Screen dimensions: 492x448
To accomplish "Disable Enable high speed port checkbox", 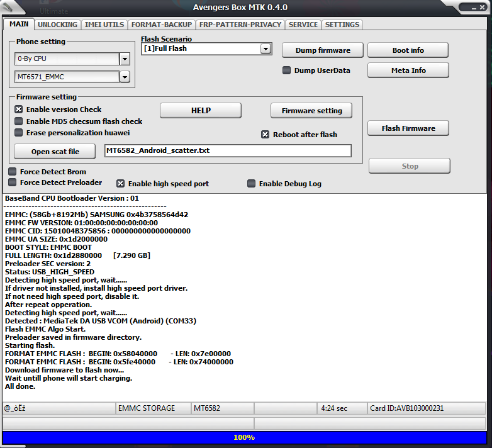I will pyautogui.click(x=121, y=184).
